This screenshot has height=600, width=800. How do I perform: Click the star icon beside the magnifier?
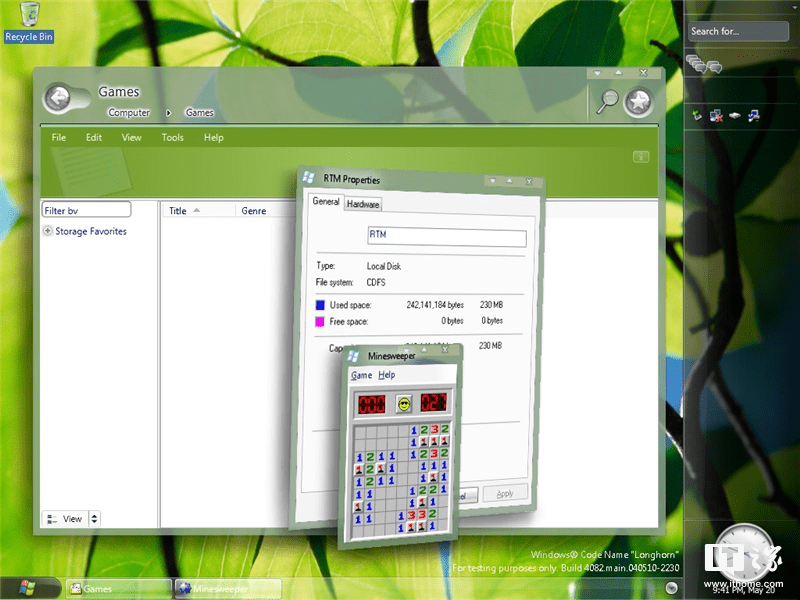click(637, 100)
